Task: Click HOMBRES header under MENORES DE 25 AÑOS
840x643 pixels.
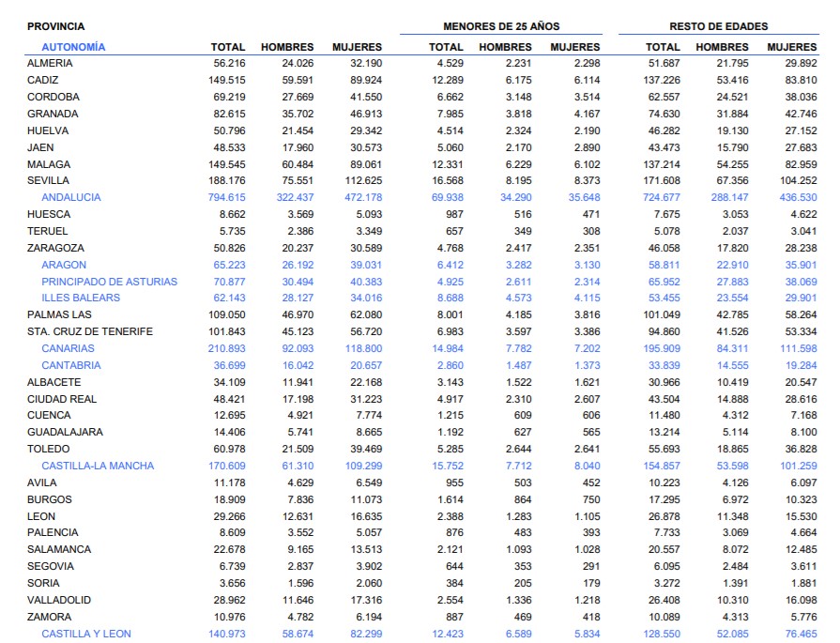Action: (x=505, y=46)
